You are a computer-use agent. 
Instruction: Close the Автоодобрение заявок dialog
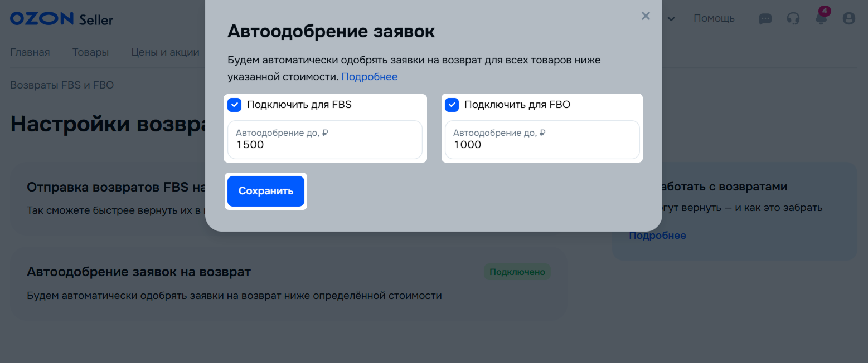point(646,16)
